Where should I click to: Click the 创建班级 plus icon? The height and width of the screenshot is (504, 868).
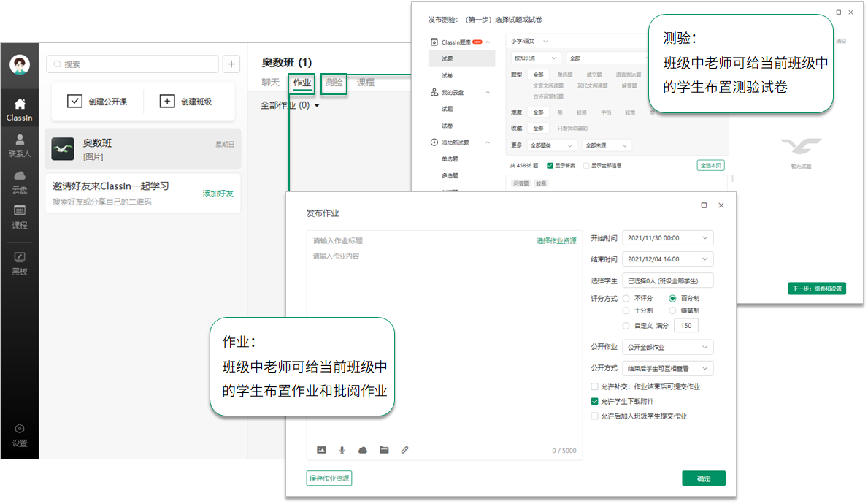167,101
